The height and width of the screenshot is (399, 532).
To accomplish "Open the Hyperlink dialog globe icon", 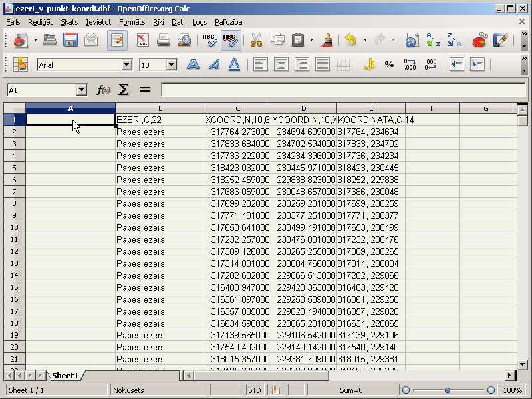I will coord(412,40).
